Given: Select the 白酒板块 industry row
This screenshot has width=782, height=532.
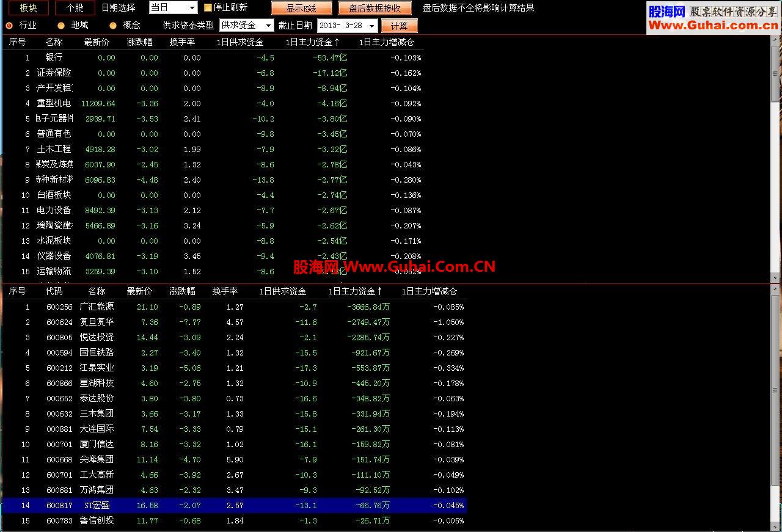Looking at the screenshot, I should (x=213, y=195).
